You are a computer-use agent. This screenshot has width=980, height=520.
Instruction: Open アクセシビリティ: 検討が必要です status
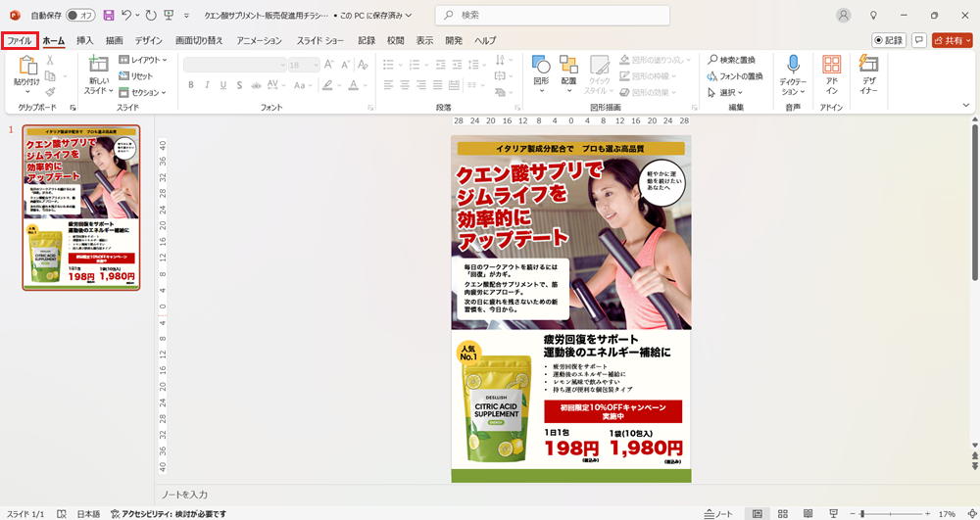click(169, 514)
